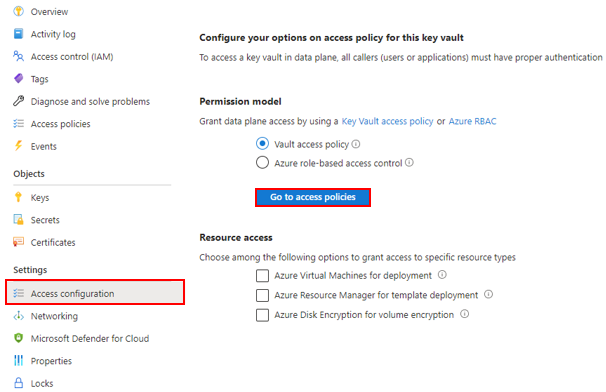Screen dimensions: 606x392
Task: Select Azure role-based access control option
Action: (x=262, y=162)
